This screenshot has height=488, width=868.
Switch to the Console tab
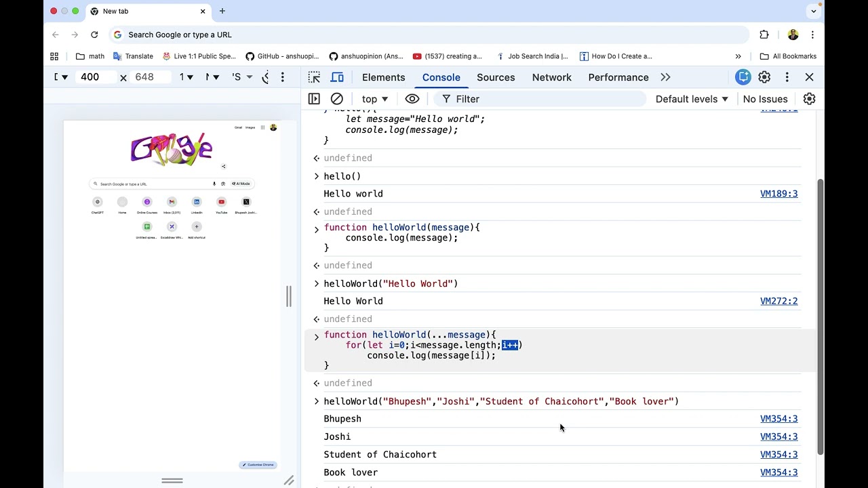pos(441,77)
